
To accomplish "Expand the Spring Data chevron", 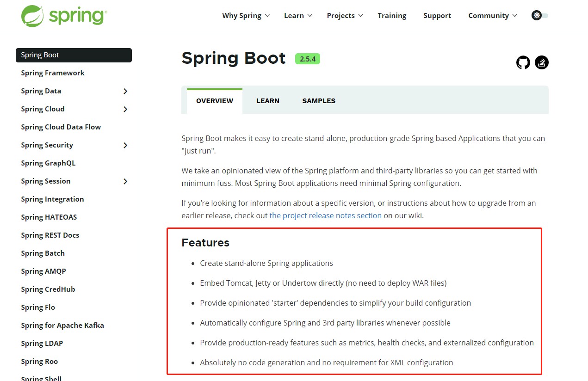I will tap(125, 91).
